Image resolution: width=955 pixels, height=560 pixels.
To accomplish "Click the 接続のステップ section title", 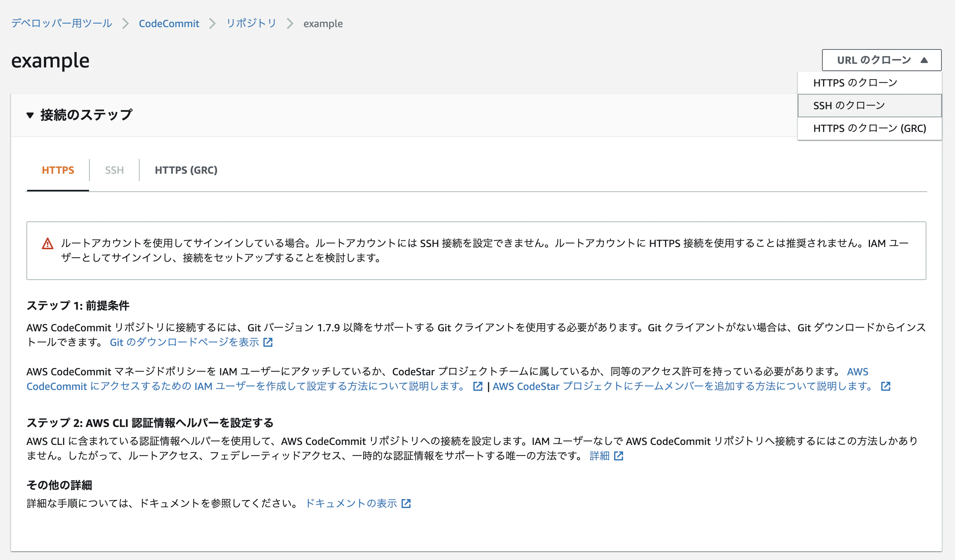I will (86, 115).
